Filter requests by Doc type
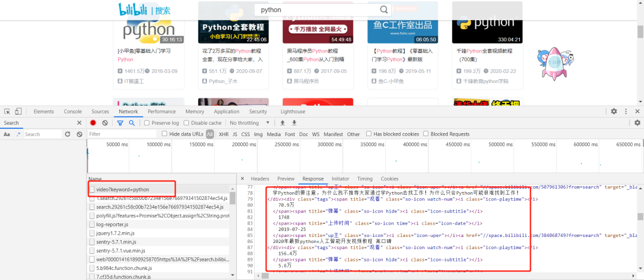 (x=304, y=134)
